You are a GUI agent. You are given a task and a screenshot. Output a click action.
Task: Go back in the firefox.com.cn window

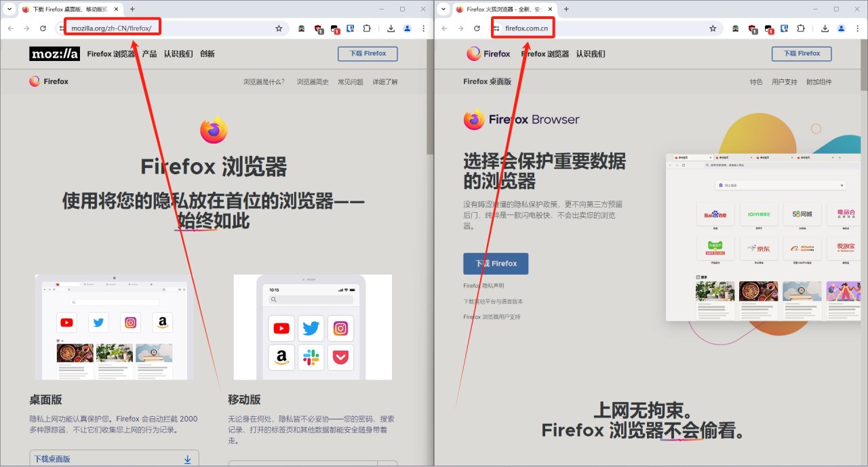(444, 28)
